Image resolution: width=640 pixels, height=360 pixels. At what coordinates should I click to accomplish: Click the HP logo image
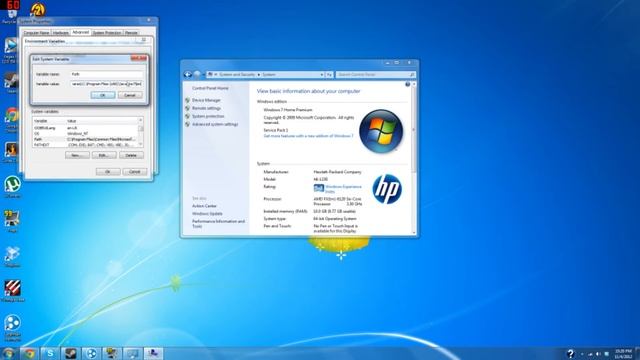click(x=387, y=189)
